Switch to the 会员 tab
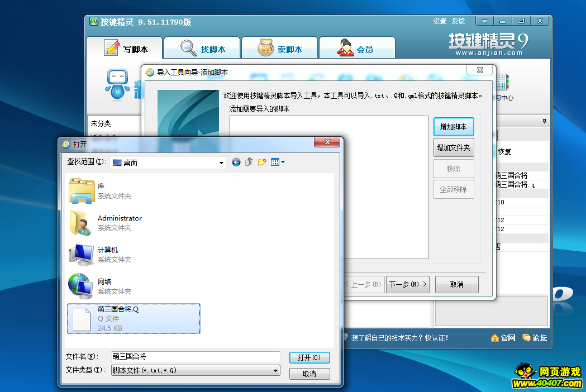586x392 pixels. click(358, 48)
